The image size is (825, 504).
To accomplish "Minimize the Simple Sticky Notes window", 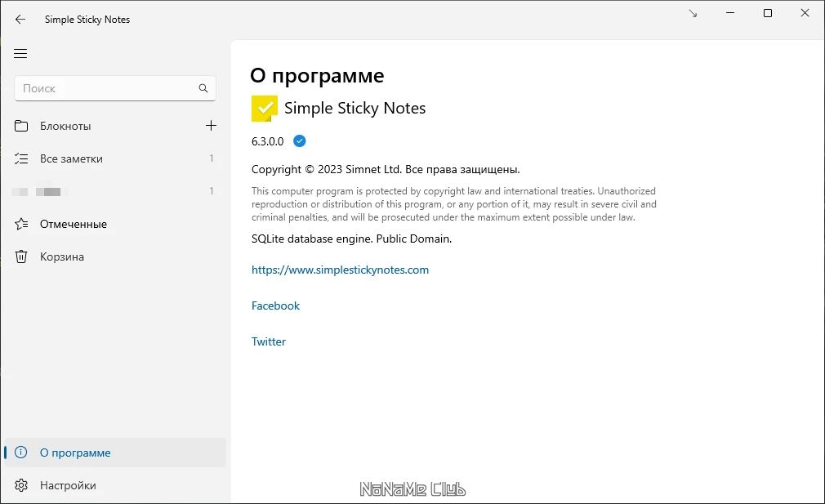I will [730, 13].
